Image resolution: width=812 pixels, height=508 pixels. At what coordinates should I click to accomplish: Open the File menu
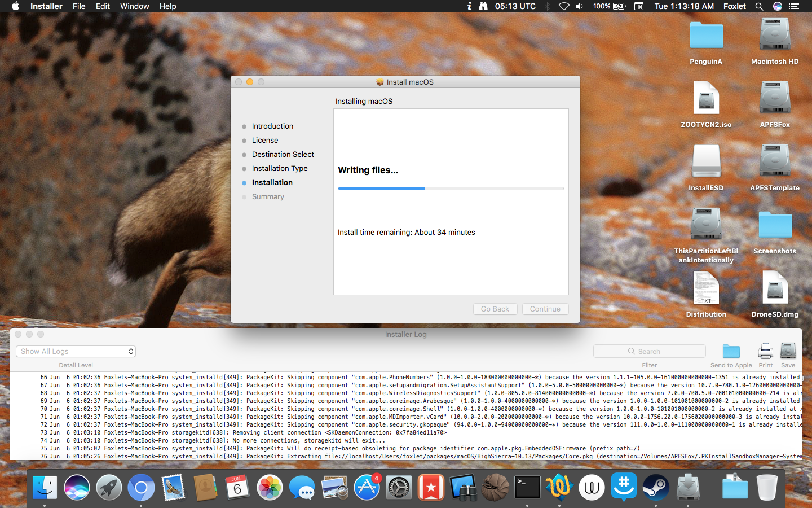tap(79, 6)
